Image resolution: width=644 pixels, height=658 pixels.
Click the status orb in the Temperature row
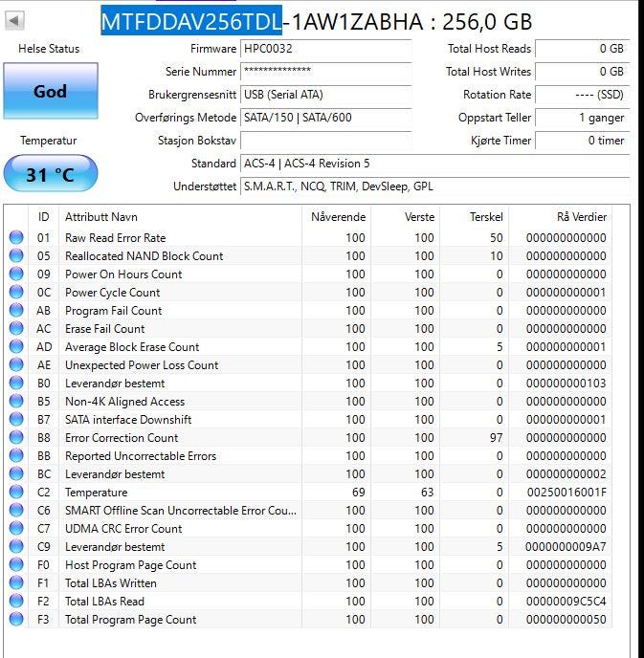[16, 493]
